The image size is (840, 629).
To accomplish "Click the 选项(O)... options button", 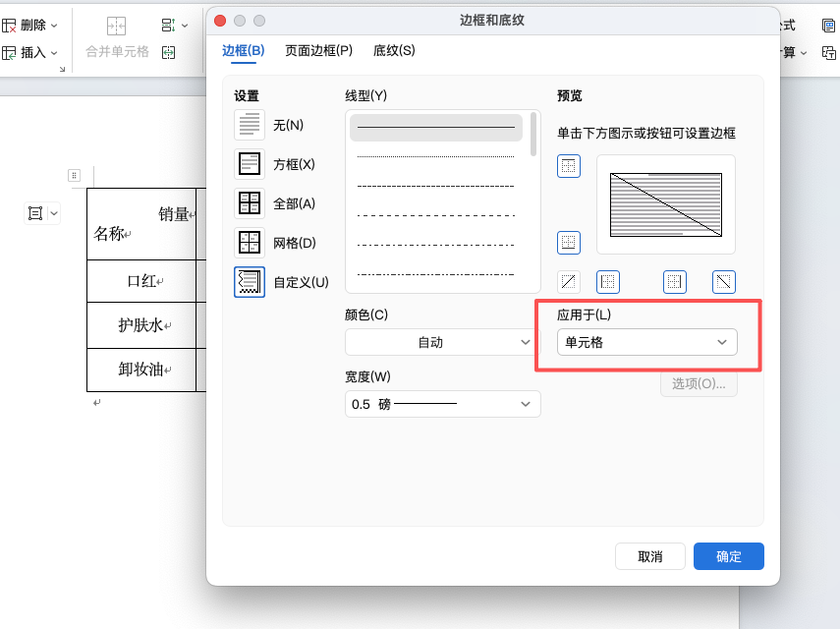I will pos(699,383).
